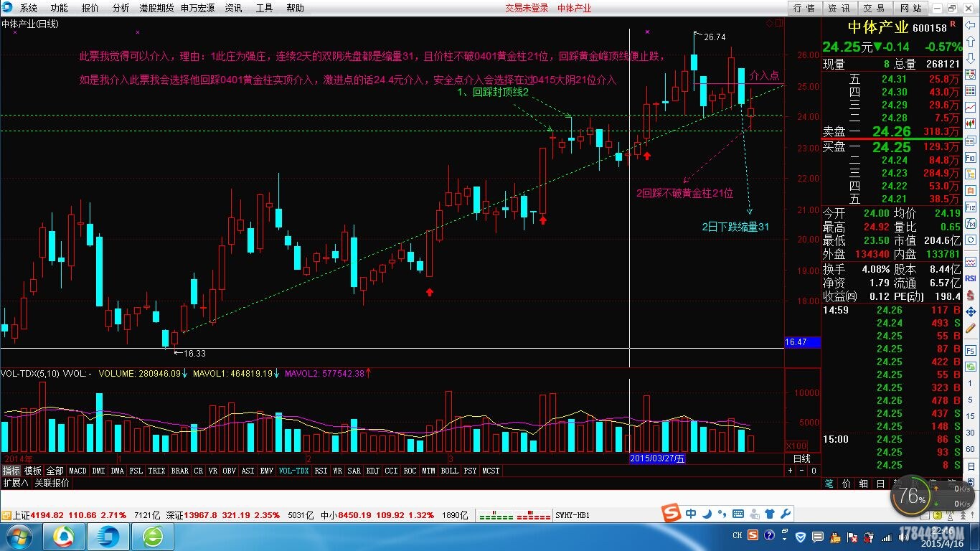The height and width of the screenshot is (551, 980).
Task: Select the pencil drawing tool
Action: (970, 329)
